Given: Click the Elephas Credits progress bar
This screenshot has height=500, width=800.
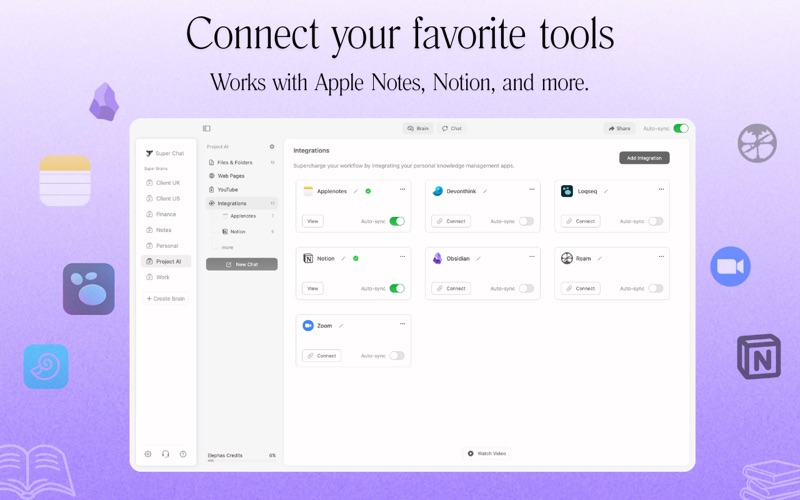Looking at the screenshot, I should [241, 461].
